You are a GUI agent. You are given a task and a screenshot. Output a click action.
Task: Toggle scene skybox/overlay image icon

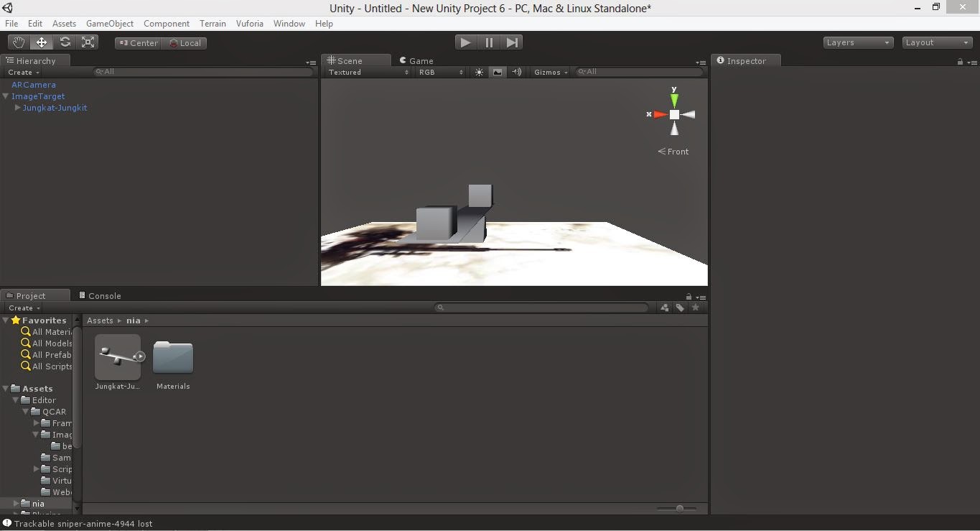[498, 72]
